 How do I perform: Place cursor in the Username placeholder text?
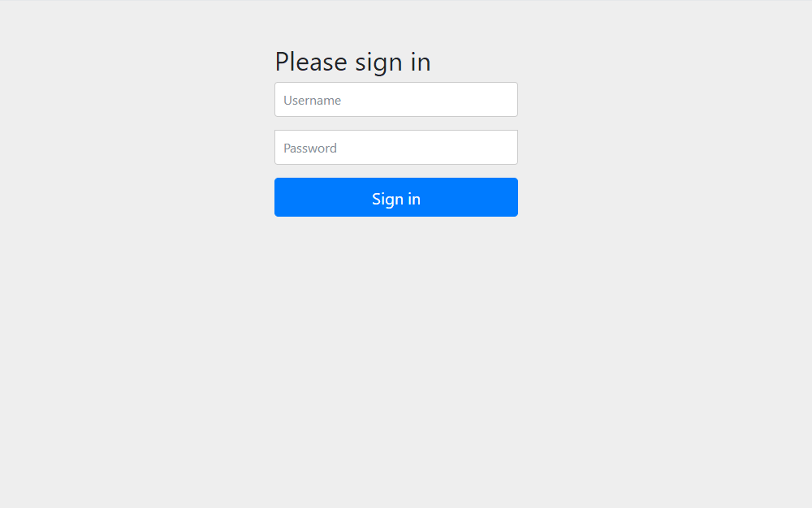[313, 100]
